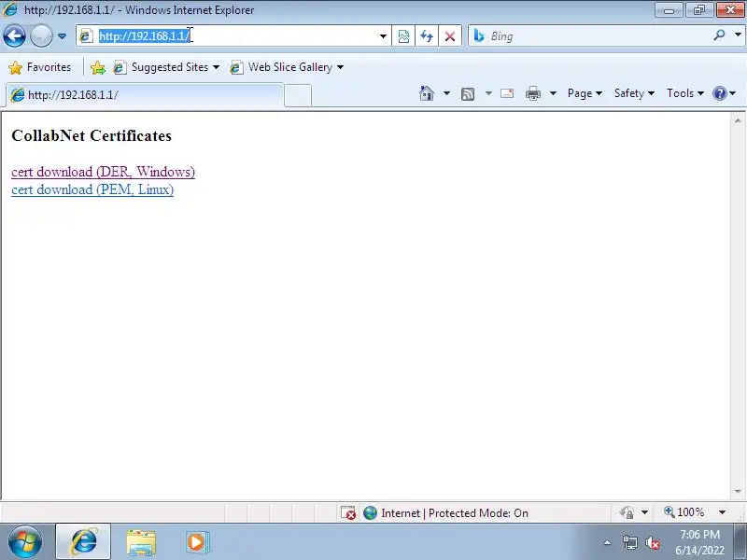The width and height of the screenshot is (747, 560).
Task: Expand the Home button dropdown arrow
Action: pos(446,93)
